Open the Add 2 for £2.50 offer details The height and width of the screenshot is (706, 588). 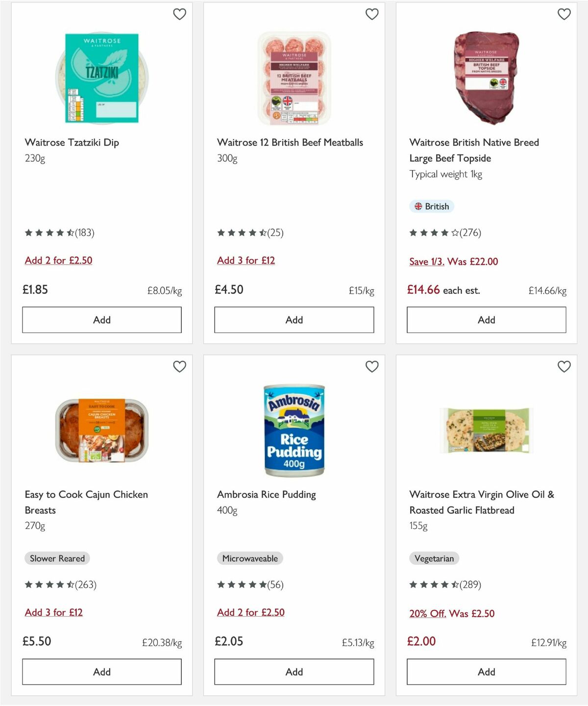coord(58,260)
